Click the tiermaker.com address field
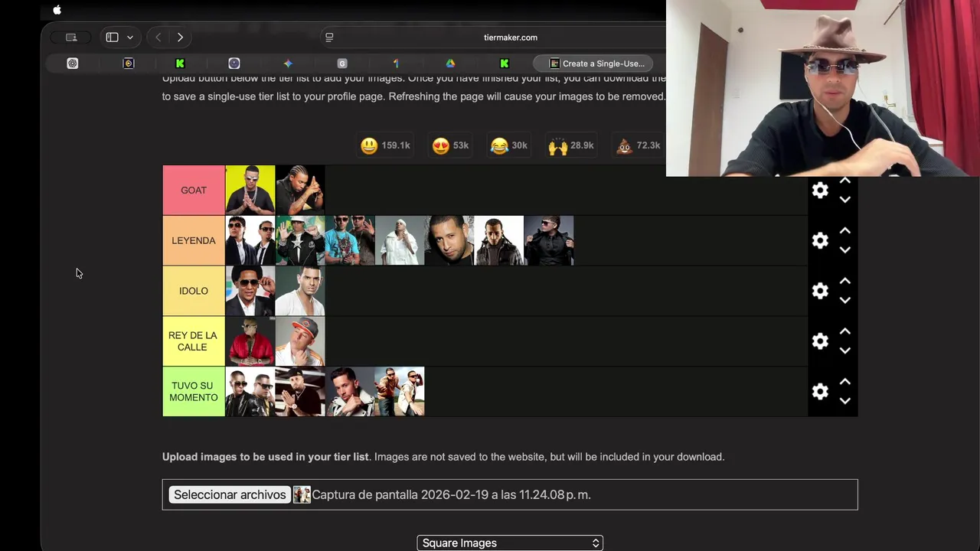980x551 pixels. click(510, 37)
